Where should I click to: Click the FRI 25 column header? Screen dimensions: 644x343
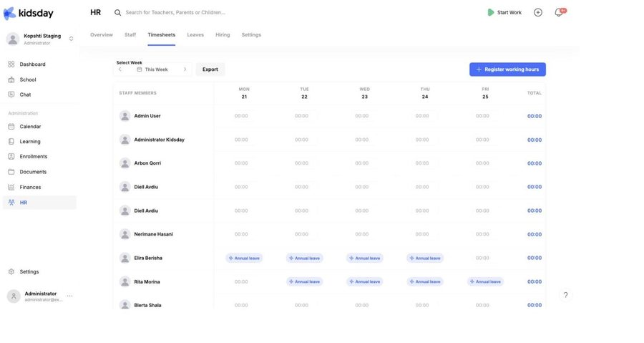(485, 93)
